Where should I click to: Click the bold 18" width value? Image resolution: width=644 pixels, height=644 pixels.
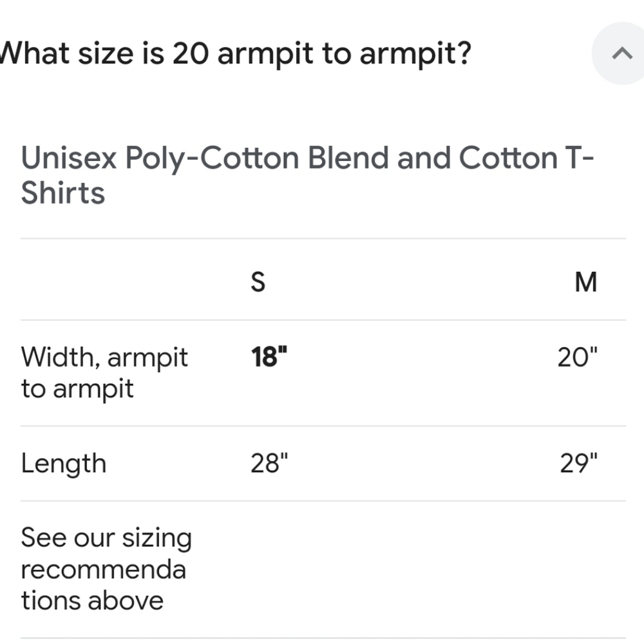269,357
